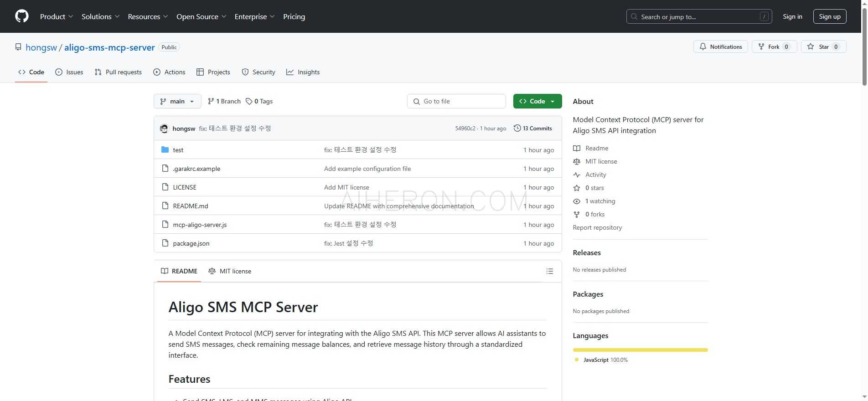Click the file icon beside .garakrc.example
868x401 pixels.
coord(165,168)
